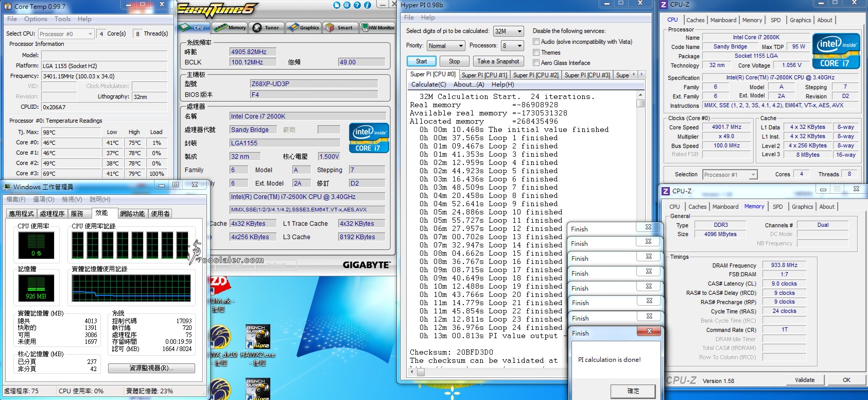Click the Validate button in CPU-Z

click(805, 380)
